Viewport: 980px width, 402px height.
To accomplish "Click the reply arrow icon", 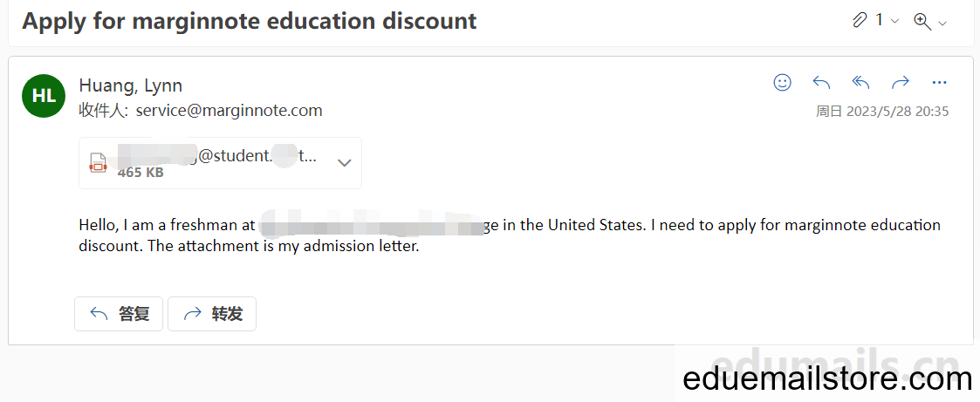I will [x=821, y=82].
